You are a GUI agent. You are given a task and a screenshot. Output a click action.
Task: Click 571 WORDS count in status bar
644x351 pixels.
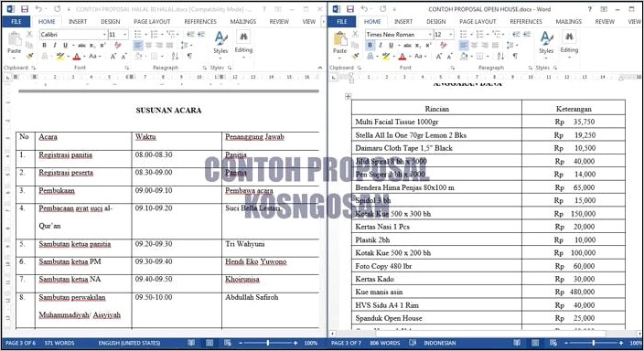pyautogui.click(x=59, y=343)
